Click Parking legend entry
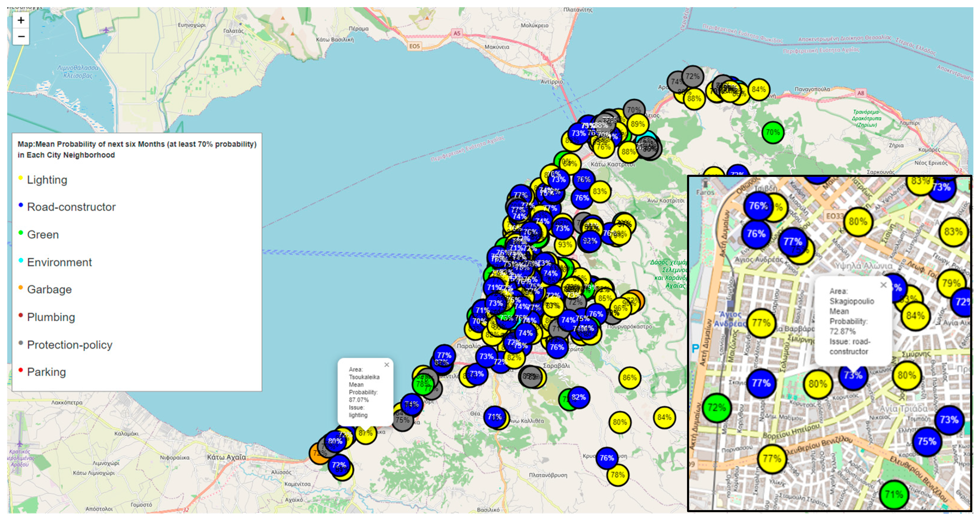 46,372
